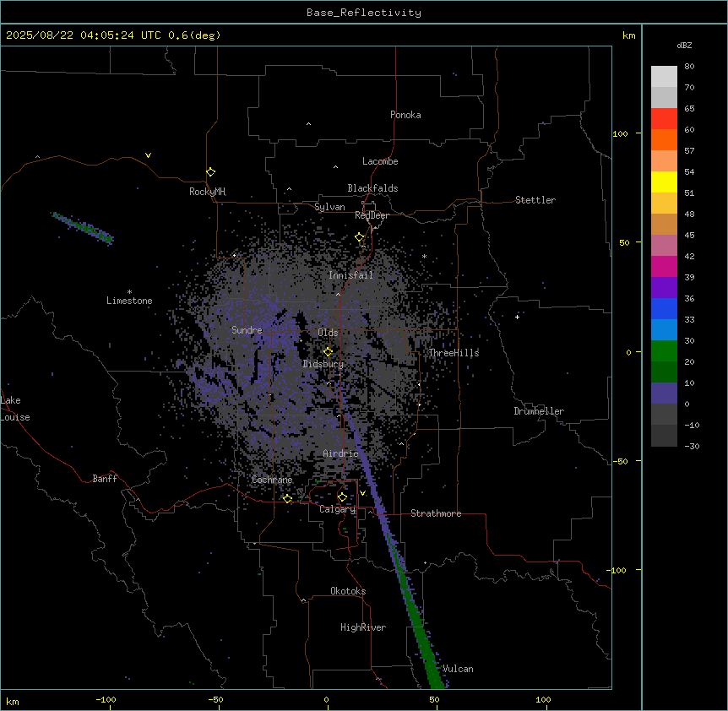Click the Olds town label
The image size is (728, 711).
click(x=328, y=333)
